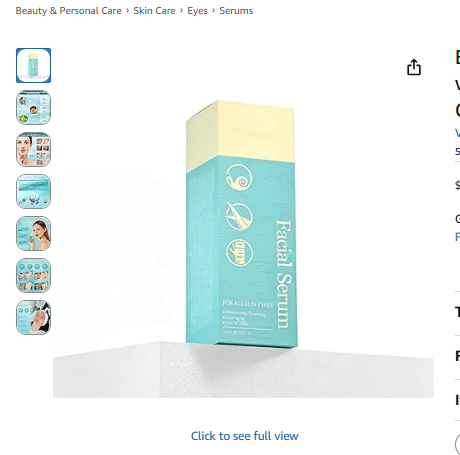Go to the Beauty & Personal Care breadcrumb

pyautogui.click(x=69, y=11)
